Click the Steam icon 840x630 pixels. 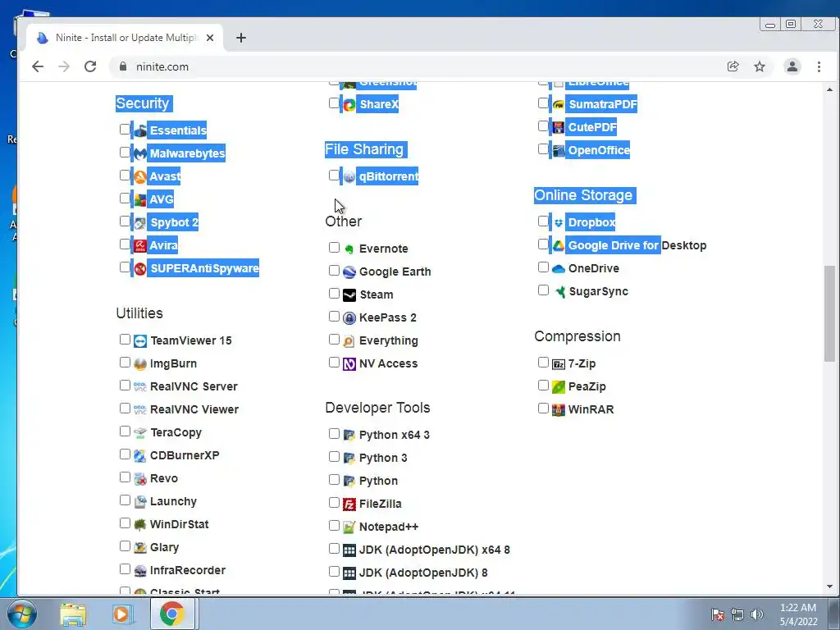[x=349, y=295]
